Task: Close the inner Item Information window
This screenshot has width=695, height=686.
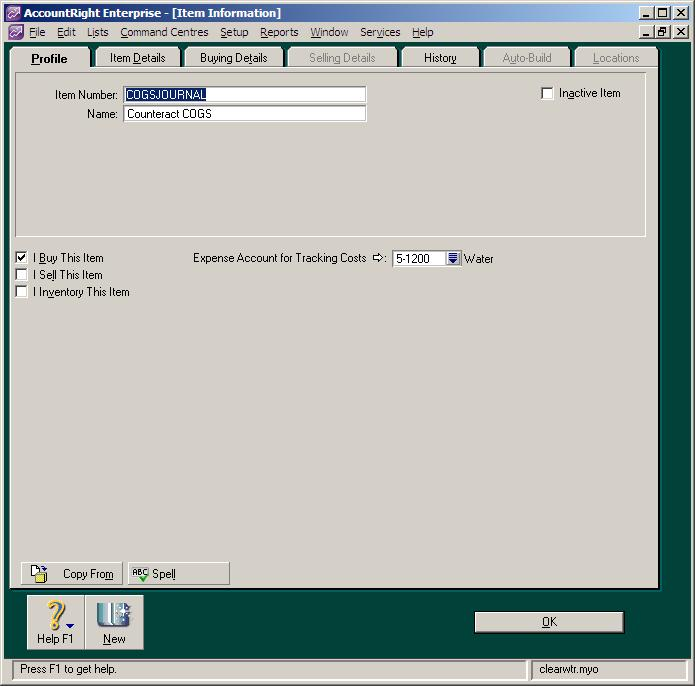Action: point(681,32)
